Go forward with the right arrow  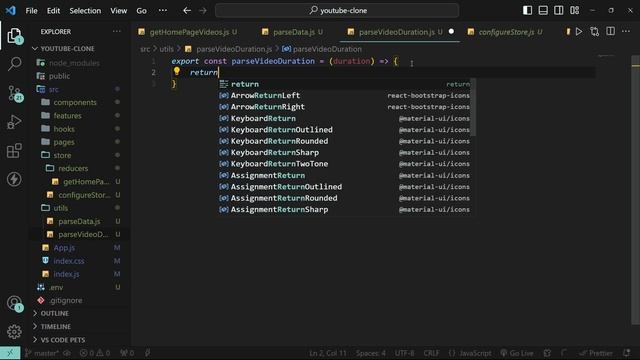(203, 11)
